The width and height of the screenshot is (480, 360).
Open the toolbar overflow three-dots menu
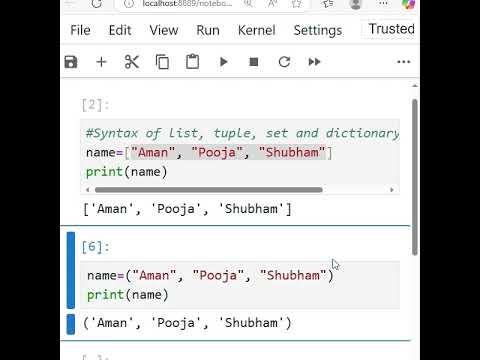[404, 62]
